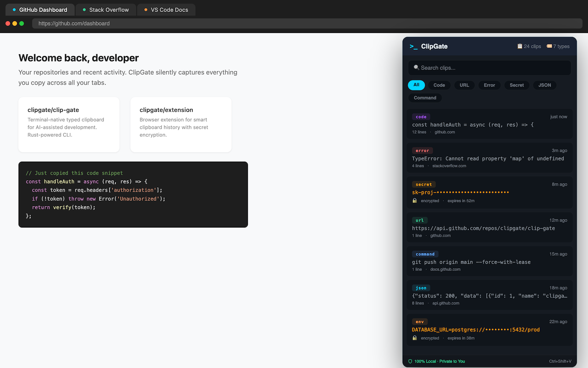Click in the Search clips field
588x368 pixels.
coord(489,68)
